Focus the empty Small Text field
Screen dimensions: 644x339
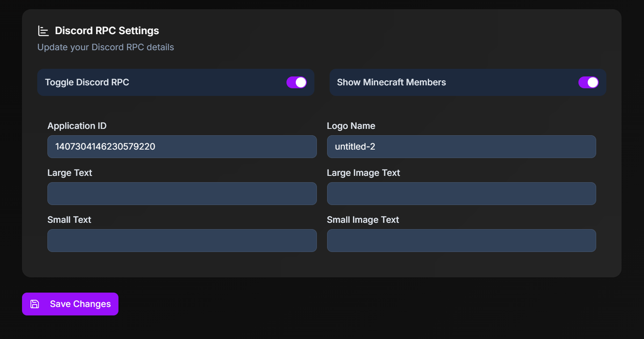pos(182,240)
